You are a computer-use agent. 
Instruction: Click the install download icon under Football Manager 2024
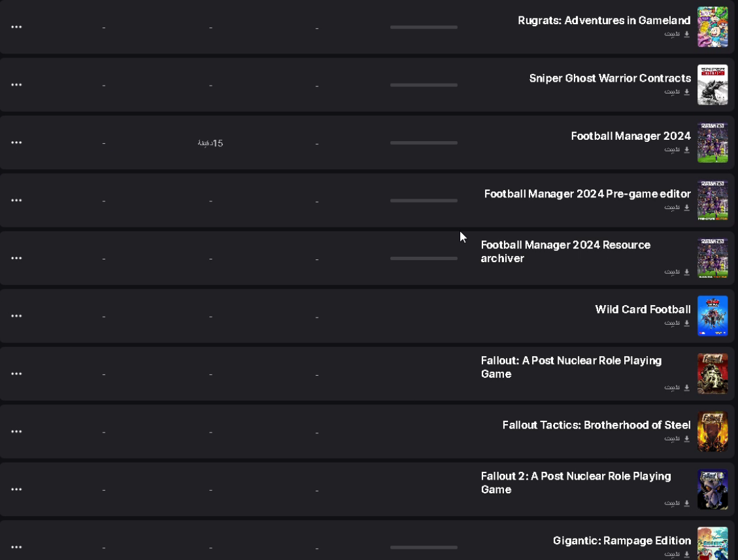click(x=687, y=150)
